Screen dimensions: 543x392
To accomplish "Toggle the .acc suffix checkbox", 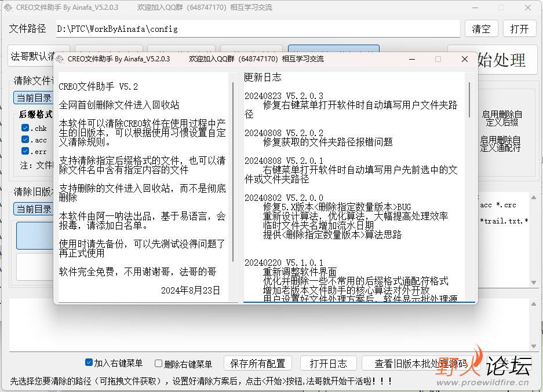I will (x=25, y=140).
